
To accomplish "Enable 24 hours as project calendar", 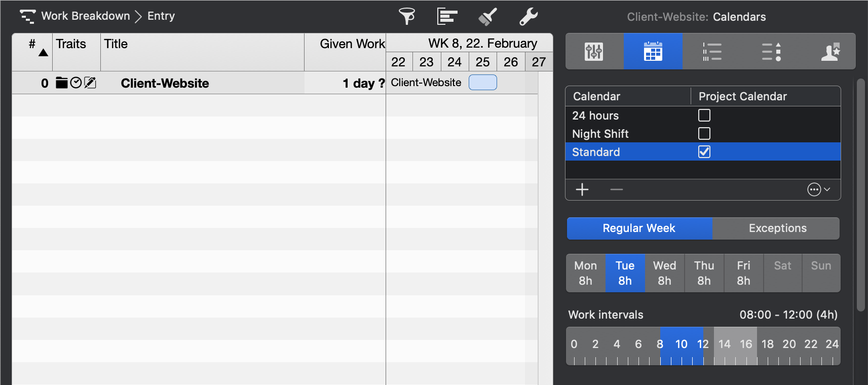I will click(704, 115).
